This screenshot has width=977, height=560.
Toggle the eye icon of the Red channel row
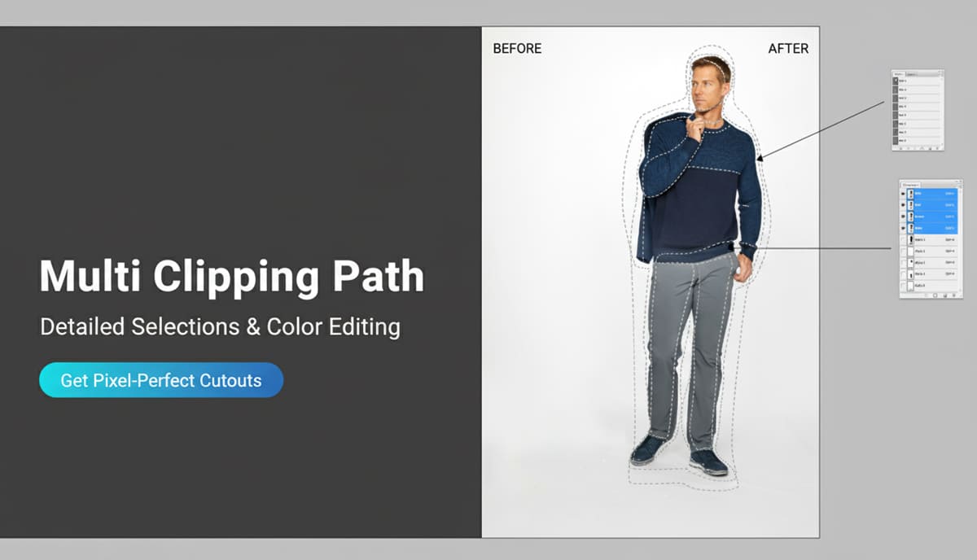pyautogui.click(x=903, y=205)
